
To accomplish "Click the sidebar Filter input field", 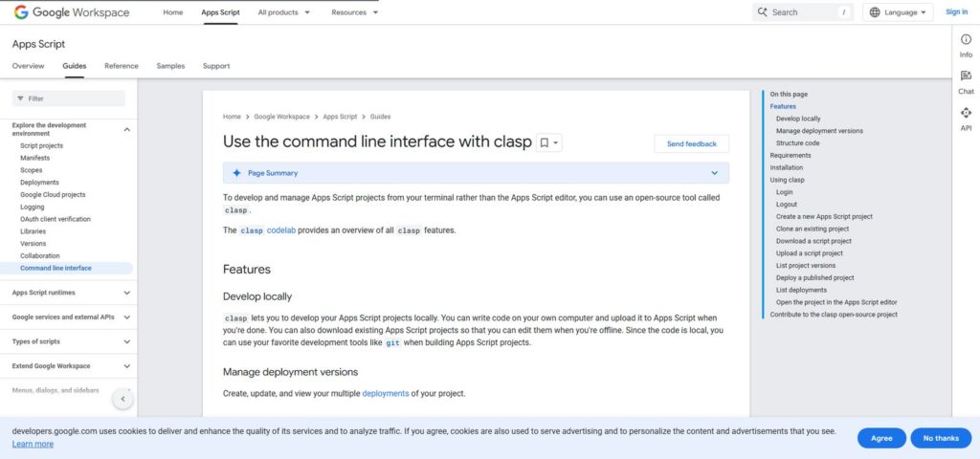I will pos(69,98).
